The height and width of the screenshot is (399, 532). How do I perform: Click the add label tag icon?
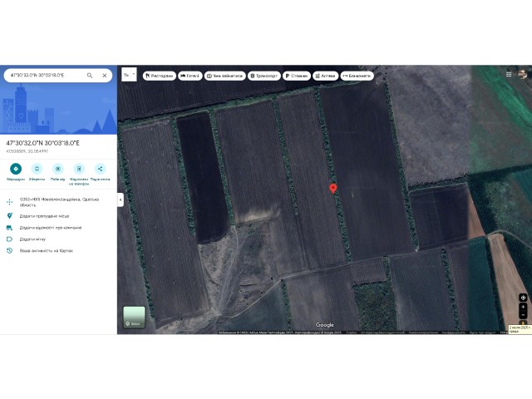[x=9, y=239]
